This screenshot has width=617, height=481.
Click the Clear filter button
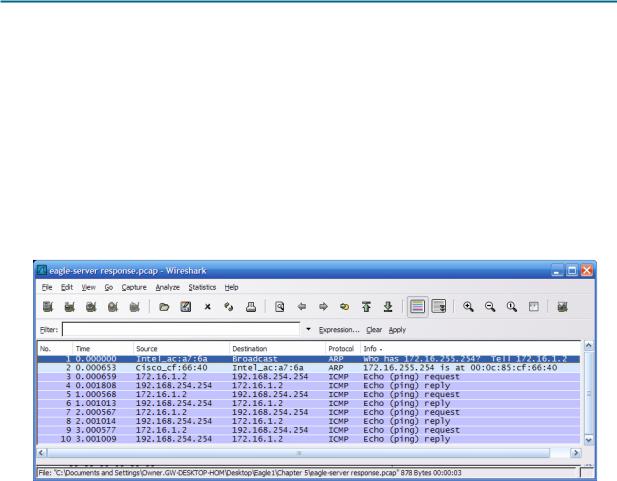coord(374,330)
